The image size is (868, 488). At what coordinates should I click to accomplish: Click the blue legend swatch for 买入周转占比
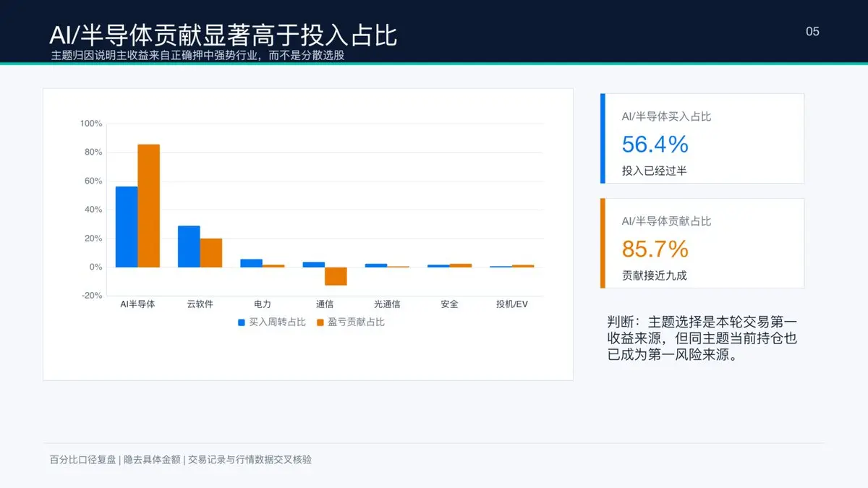[242, 322]
